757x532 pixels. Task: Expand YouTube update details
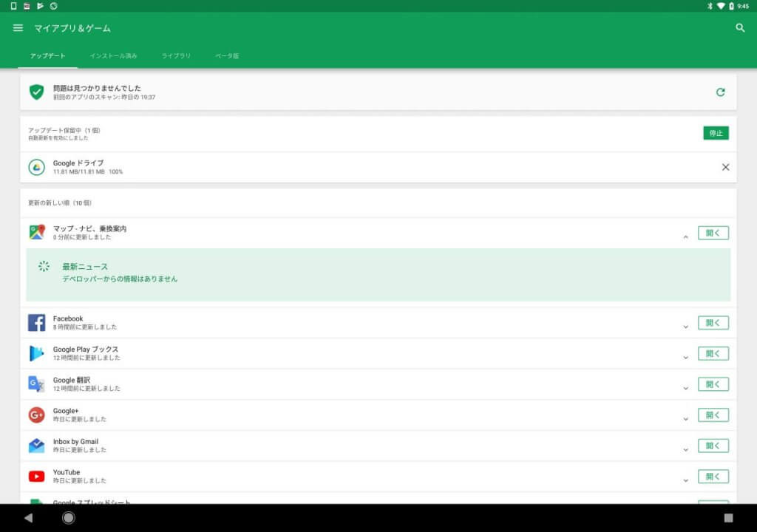pyautogui.click(x=685, y=480)
